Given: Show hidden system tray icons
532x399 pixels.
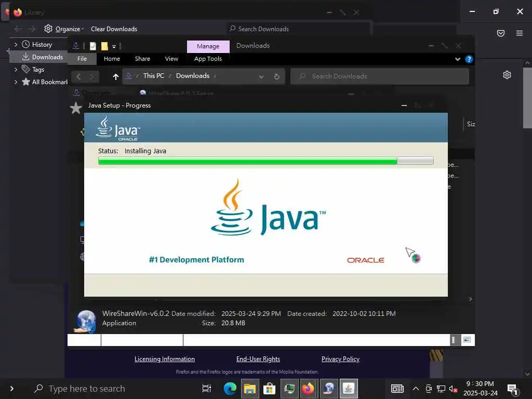Looking at the screenshot, I should click(416, 389).
